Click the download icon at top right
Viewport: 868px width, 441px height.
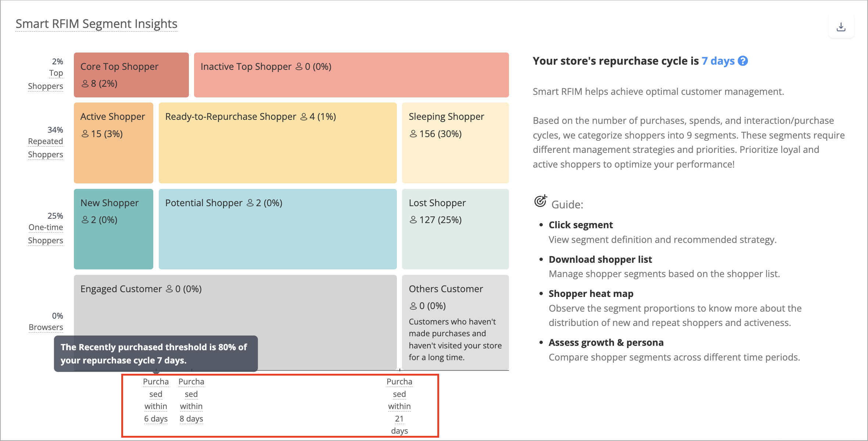click(x=841, y=27)
